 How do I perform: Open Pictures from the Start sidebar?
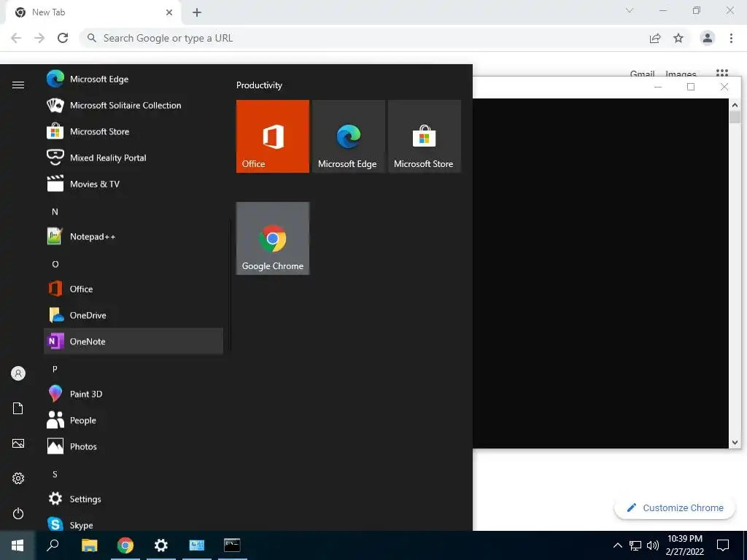tap(18, 443)
